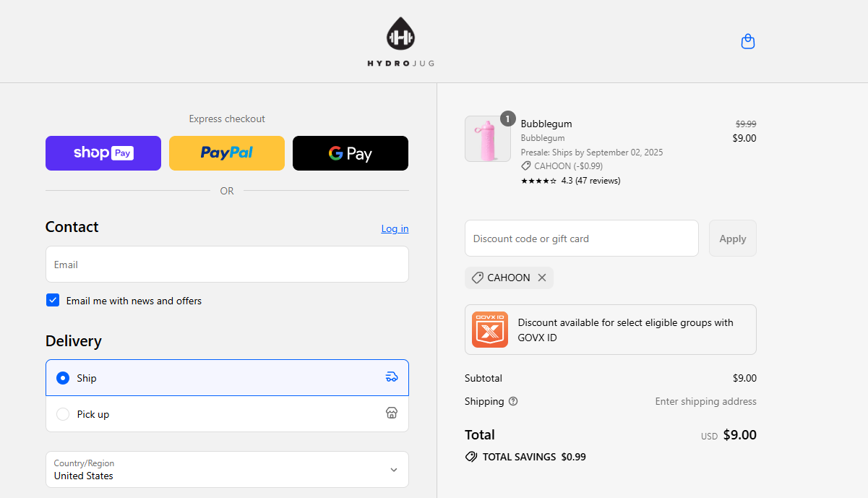Click the shipping truck icon

click(x=392, y=377)
